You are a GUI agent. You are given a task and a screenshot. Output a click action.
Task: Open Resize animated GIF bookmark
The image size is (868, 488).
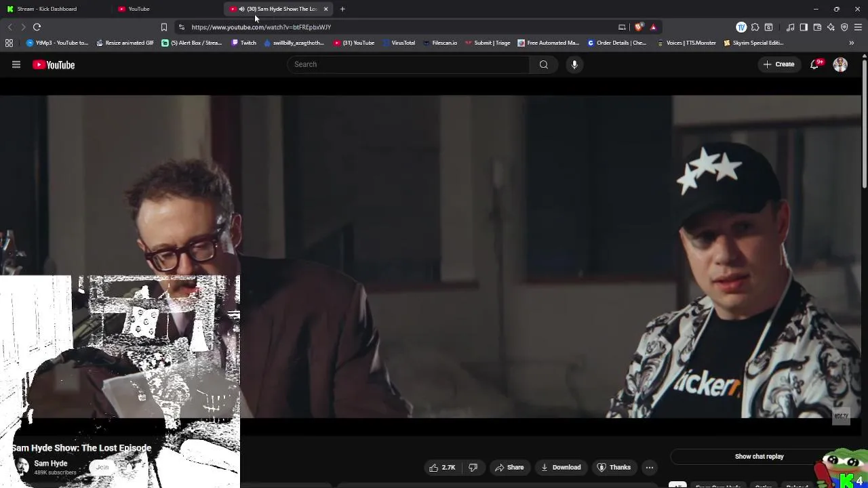click(x=125, y=43)
